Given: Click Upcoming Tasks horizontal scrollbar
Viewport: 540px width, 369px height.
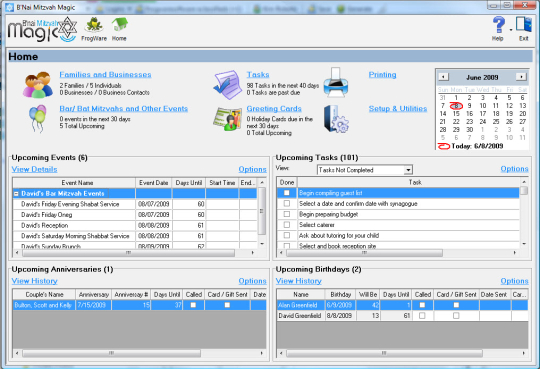Looking at the screenshot, I should pos(364,253).
